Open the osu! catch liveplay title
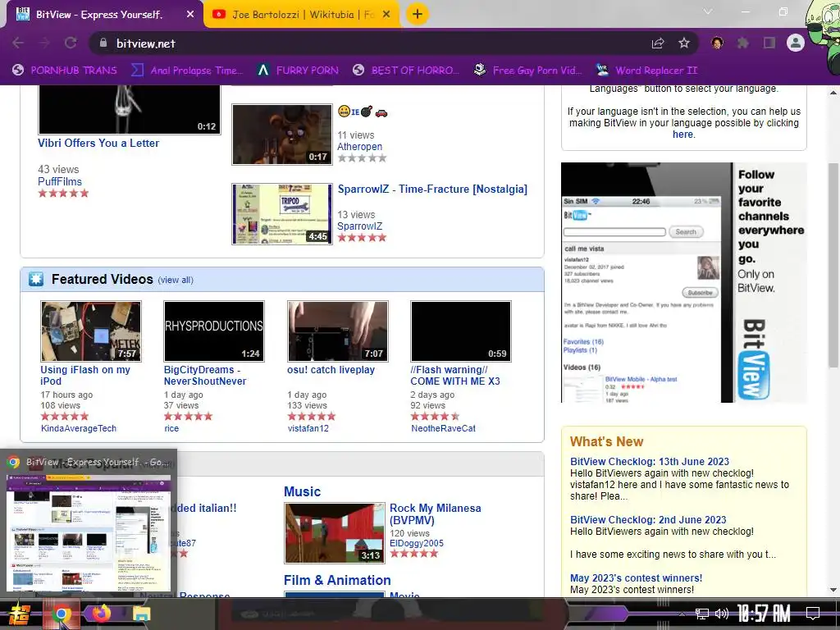 [331, 370]
